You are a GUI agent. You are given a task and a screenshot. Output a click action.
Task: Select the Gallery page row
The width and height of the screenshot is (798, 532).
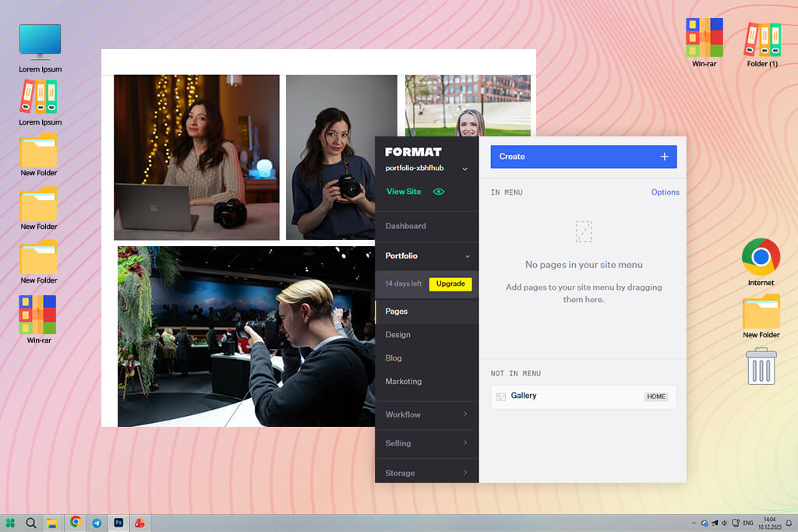[x=584, y=396]
